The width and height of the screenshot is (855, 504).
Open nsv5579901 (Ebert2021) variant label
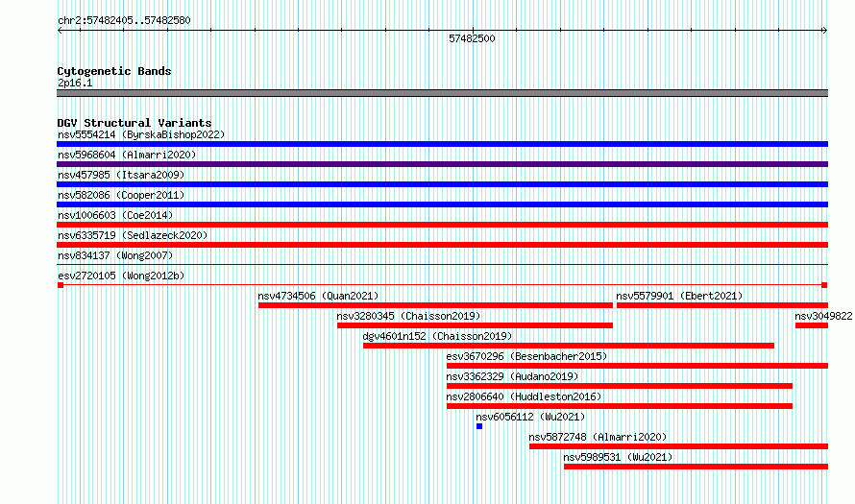coord(679,296)
